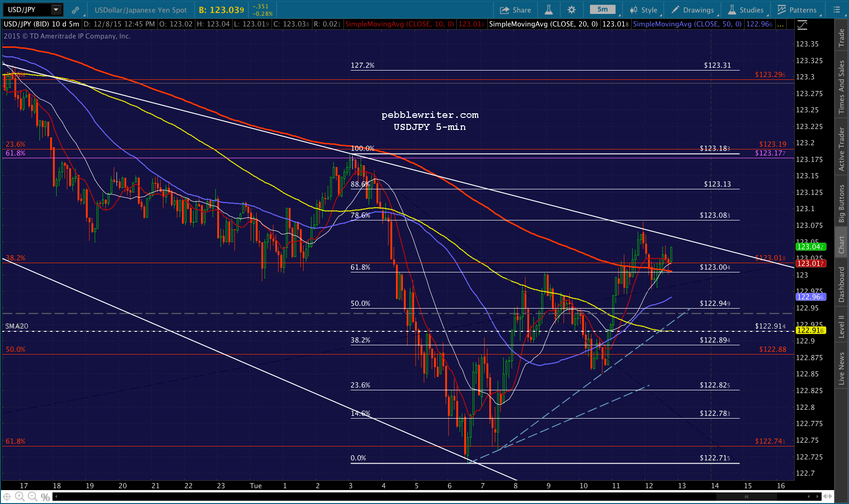The width and height of the screenshot is (849, 504).
Task: Click the D: 12/8/15 12:45 PM date readout
Action: coord(119,24)
